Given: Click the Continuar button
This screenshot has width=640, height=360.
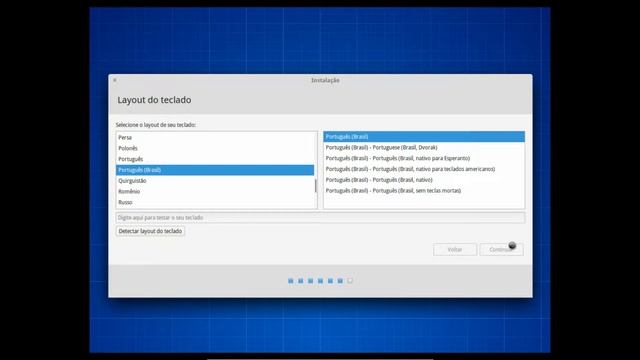Looking at the screenshot, I should pyautogui.click(x=501, y=249).
